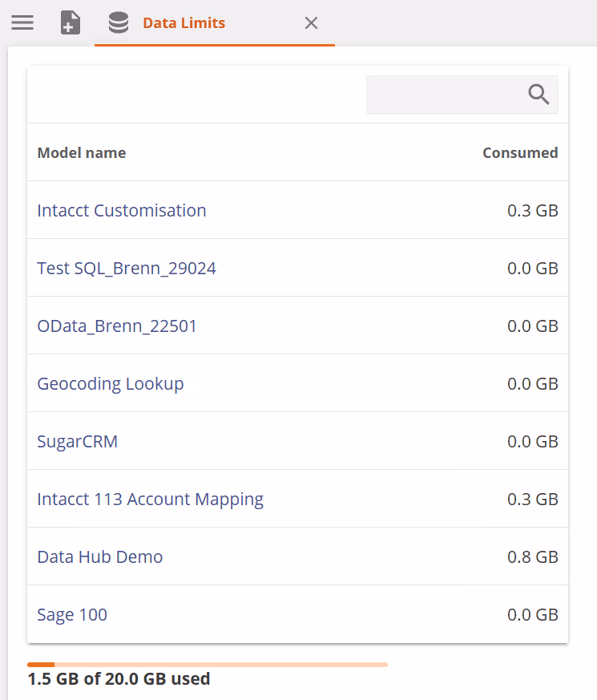Open the Sage 100 model
Image resolution: width=597 pixels, height=700 pixels.
[x=72, y=614]
